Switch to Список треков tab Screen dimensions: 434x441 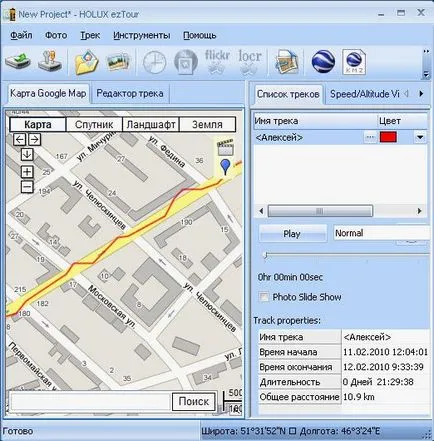pyautogui.click(x=288, y=94)
